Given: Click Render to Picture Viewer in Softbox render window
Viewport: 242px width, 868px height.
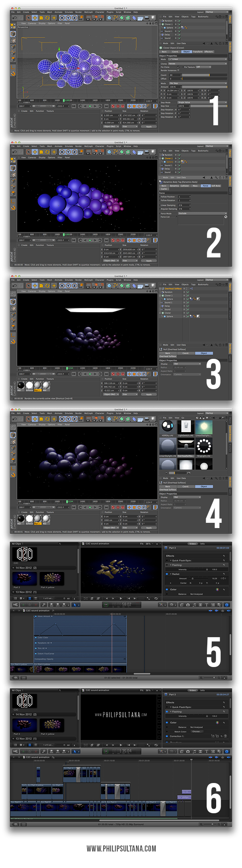Looking at the screenshot, I should pyautogui.click(x=94, y=286).
